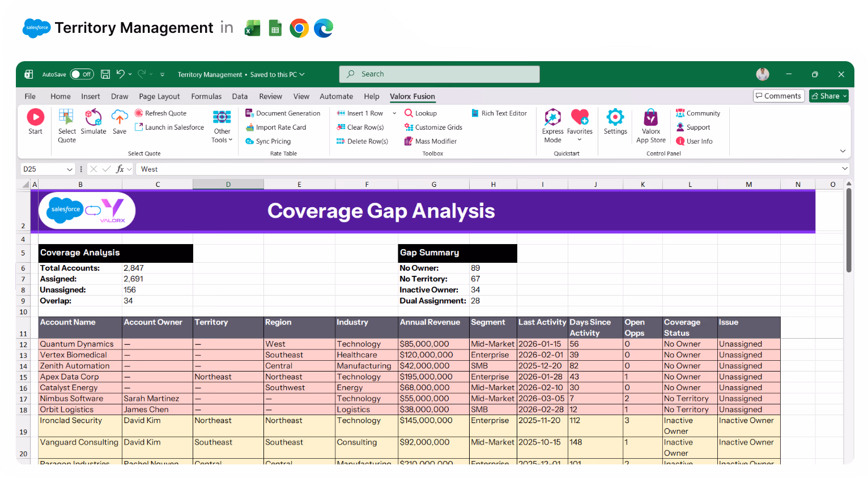Click the Sync Pricing icon
The height and width of the screenshot is (478, 868).
pos(268,141)
